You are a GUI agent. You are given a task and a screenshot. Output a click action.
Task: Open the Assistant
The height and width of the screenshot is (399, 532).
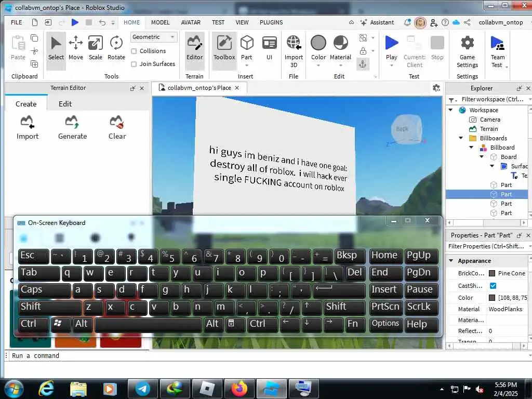point(377,22)
